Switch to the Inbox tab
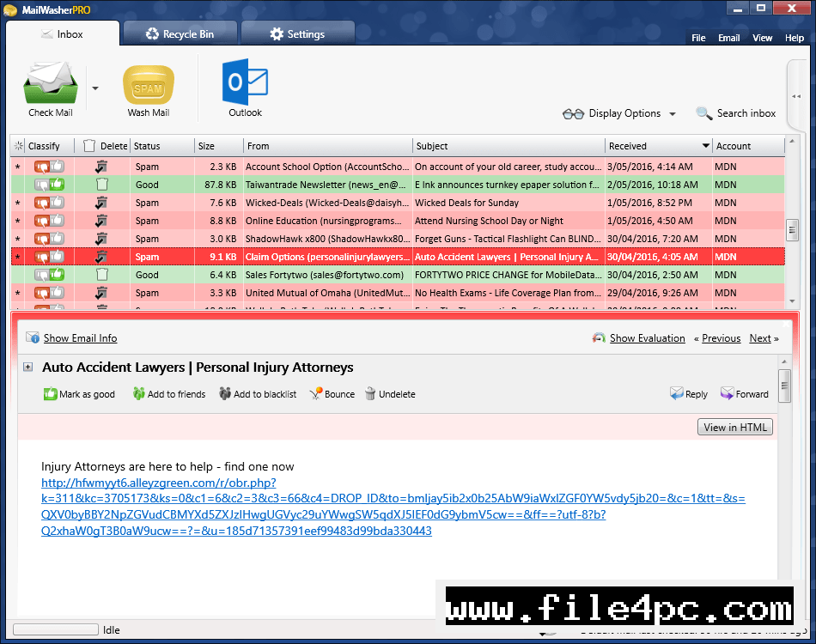The width and height of the screenshot is (816, 644). click(63, 33)
